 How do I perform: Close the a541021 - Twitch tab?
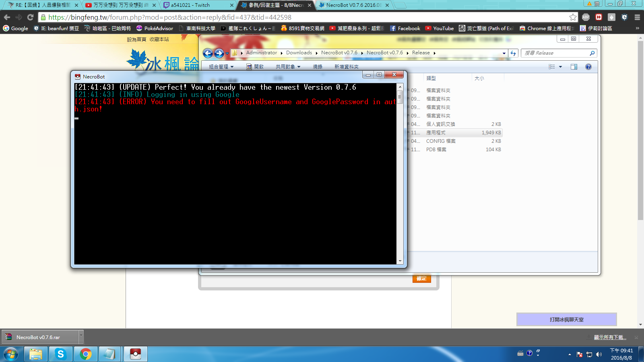click(232, 5)
